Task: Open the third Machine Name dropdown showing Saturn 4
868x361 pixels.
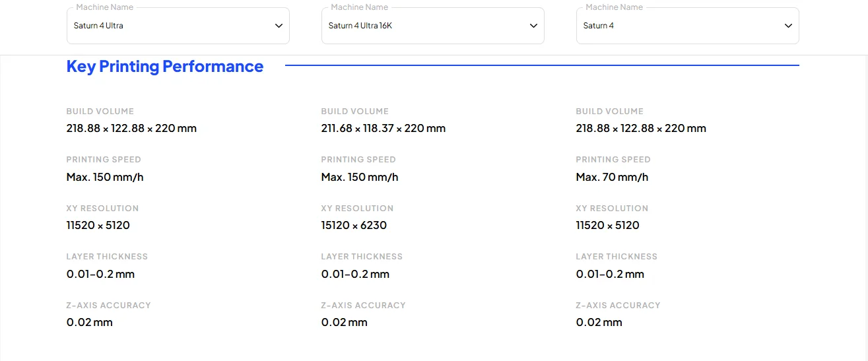Action: pyautogui.click(x=680, y=26)
